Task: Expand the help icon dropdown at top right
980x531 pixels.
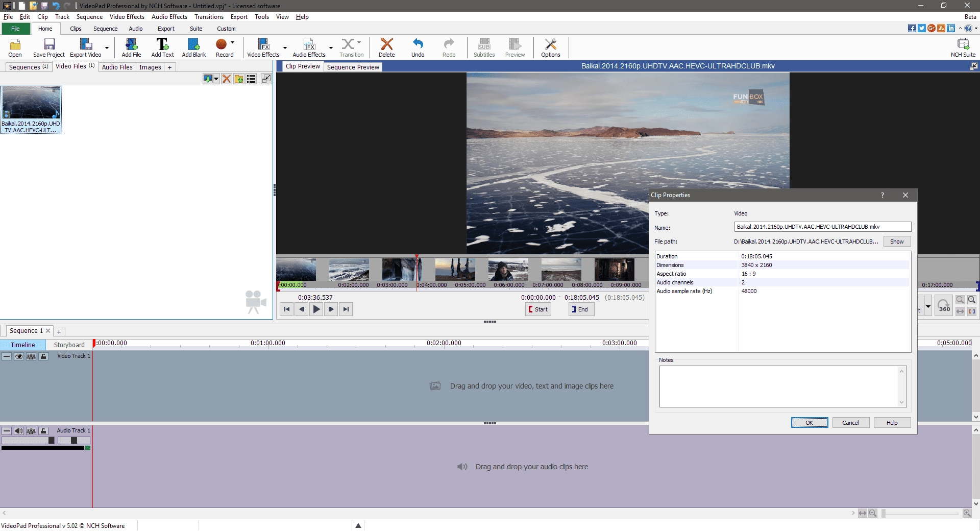Action: pyautogui.click(x=976, y=28)
